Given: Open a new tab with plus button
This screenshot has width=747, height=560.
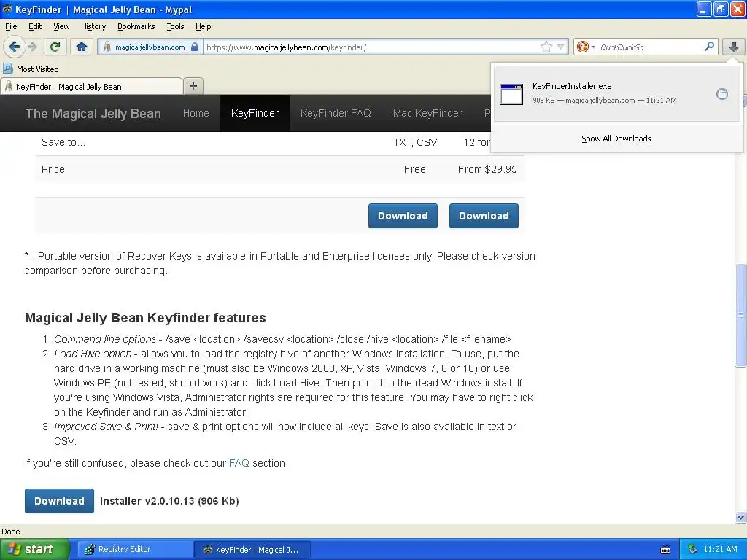Looking at the screenshot, I should [x=193, y=86].
